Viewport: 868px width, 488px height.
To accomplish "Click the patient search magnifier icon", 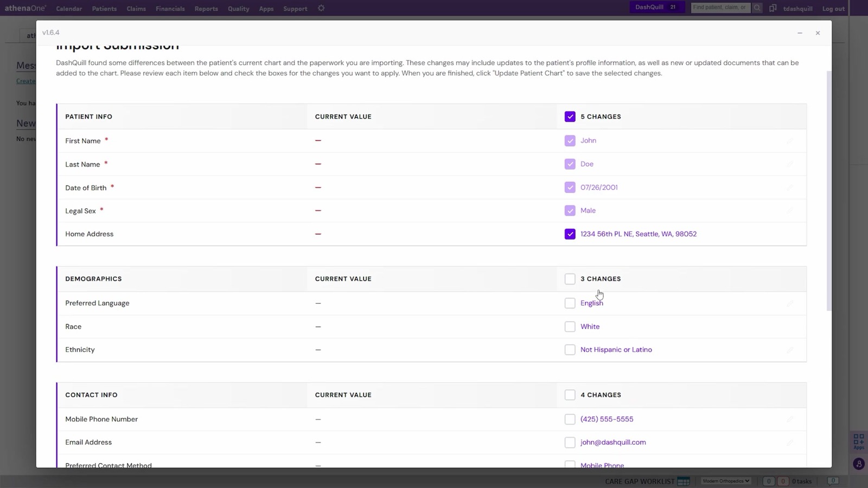I will pos(757,8).
